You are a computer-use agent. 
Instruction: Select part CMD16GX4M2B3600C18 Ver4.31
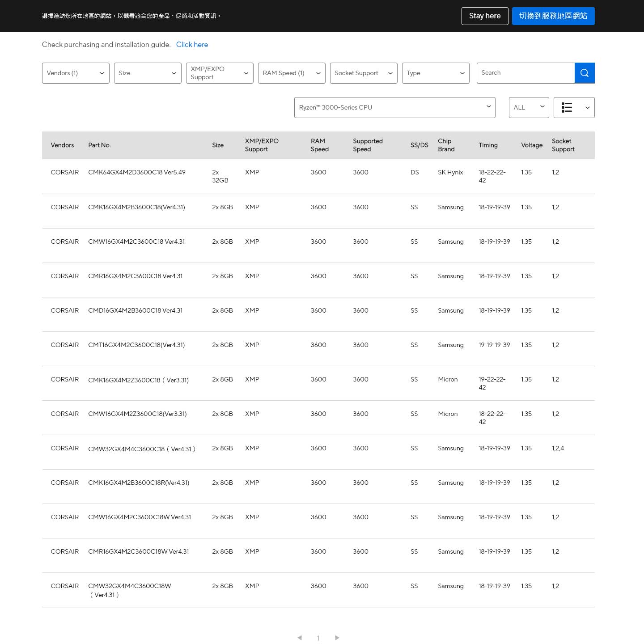coord(136,310)
